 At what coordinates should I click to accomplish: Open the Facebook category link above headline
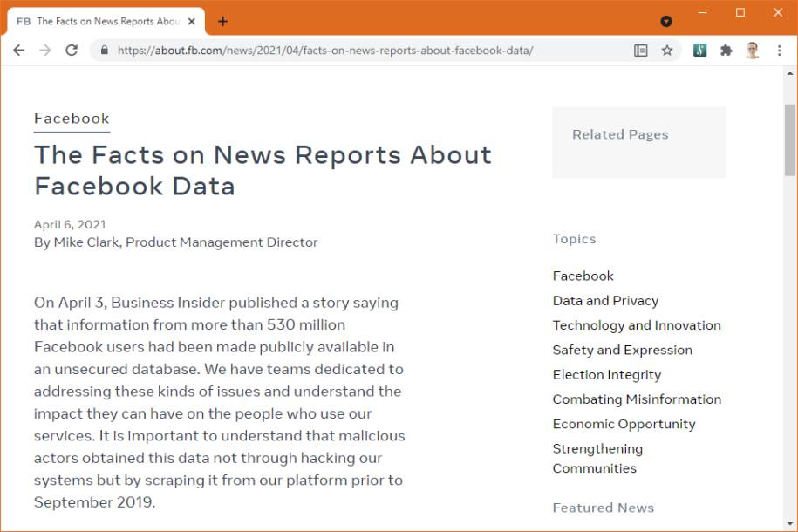(72, 119)
